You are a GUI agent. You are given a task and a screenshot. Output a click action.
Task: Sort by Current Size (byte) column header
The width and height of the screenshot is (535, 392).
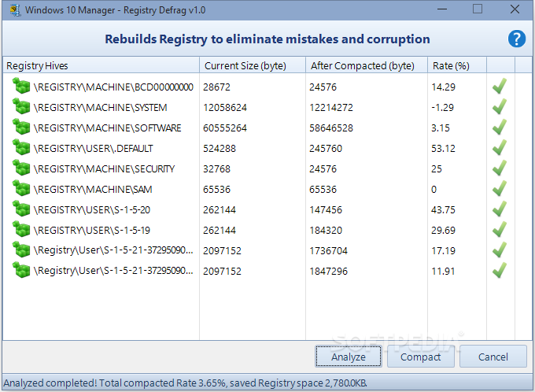(253, 65)
